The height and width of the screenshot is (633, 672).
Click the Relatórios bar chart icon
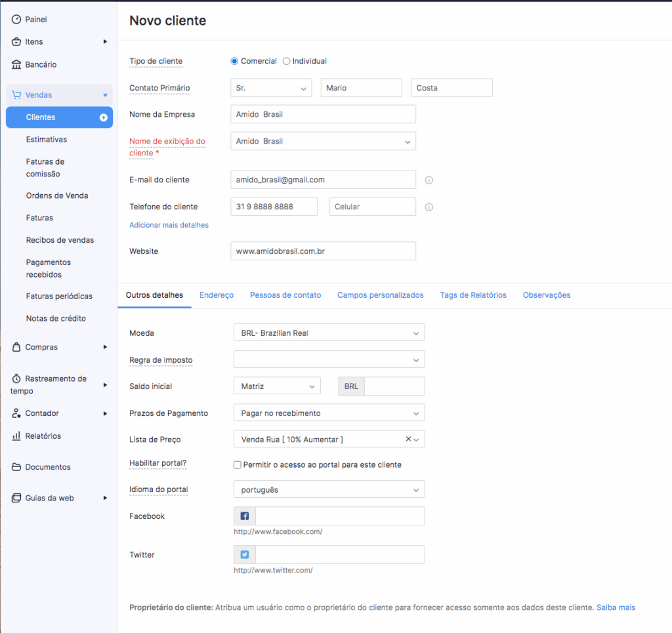[x=16, y=436]
